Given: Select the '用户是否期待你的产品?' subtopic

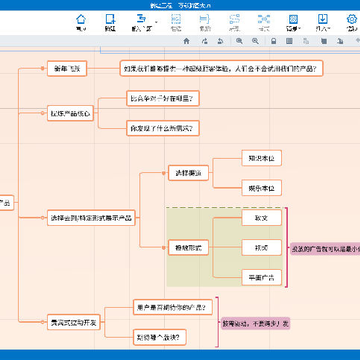Looking at the screenshot, I should coord(173,307).
